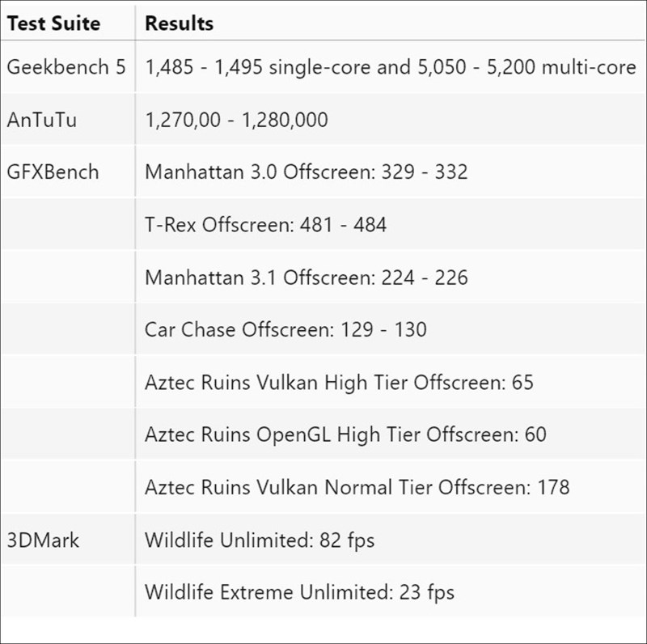647x644 pixels.
Task: Click the 23 fps value
Action: 426,592
